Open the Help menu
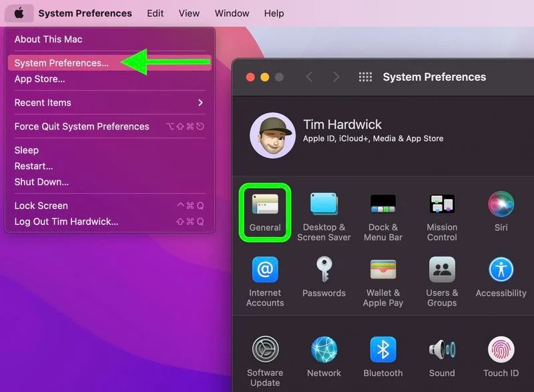 (x=274, y=13)
